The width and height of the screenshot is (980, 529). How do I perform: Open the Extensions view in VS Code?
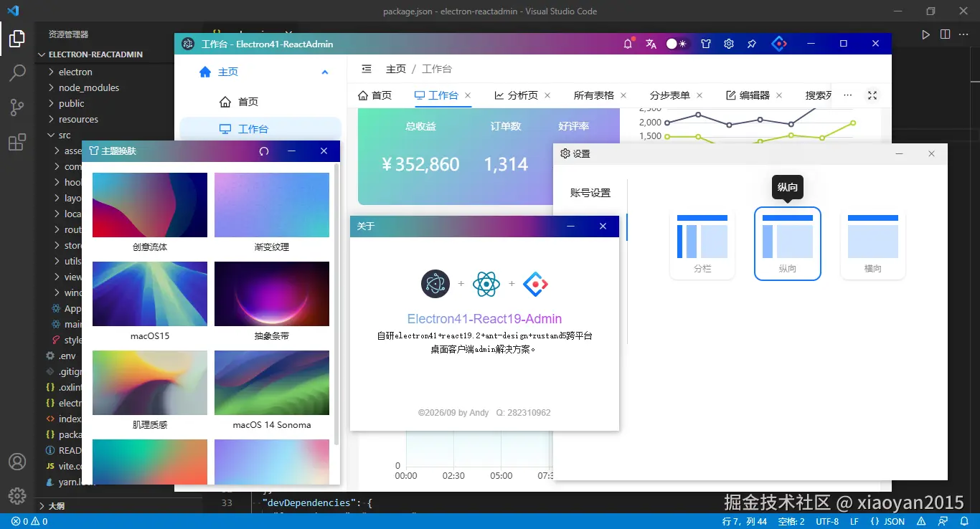[17, 142]
